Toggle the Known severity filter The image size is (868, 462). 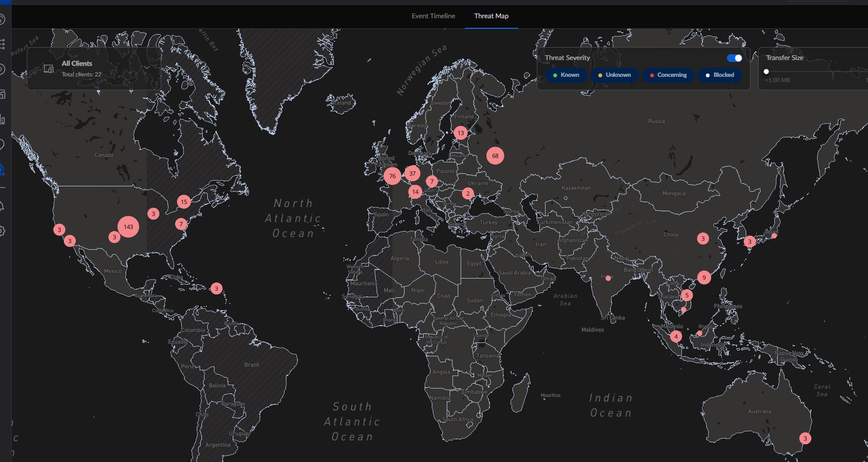[566, 75]
